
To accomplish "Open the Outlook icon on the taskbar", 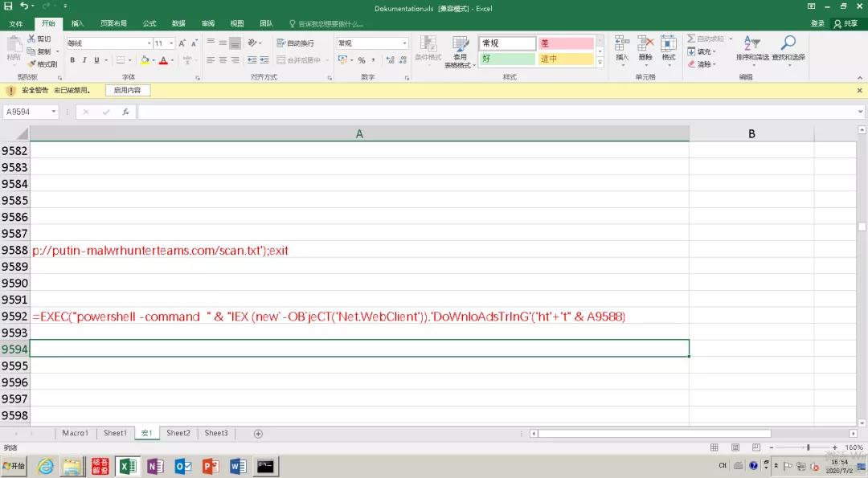I will coord(182,467).
